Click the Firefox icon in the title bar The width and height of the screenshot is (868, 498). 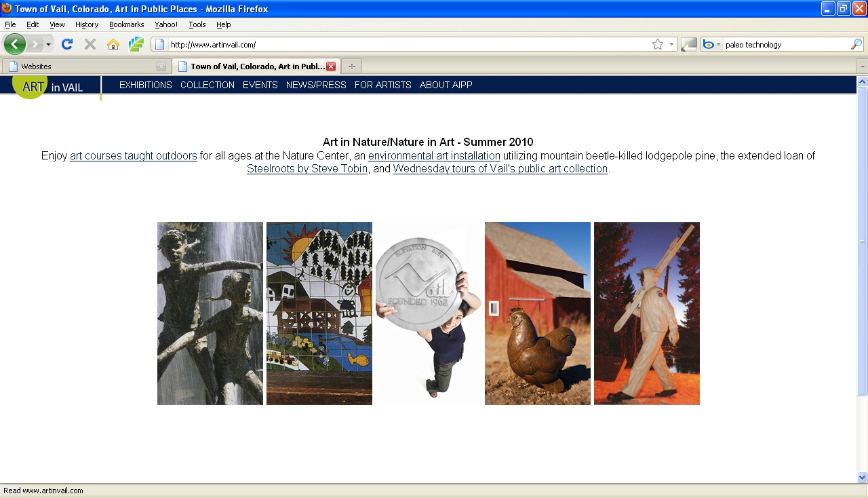tap(7, 9)
